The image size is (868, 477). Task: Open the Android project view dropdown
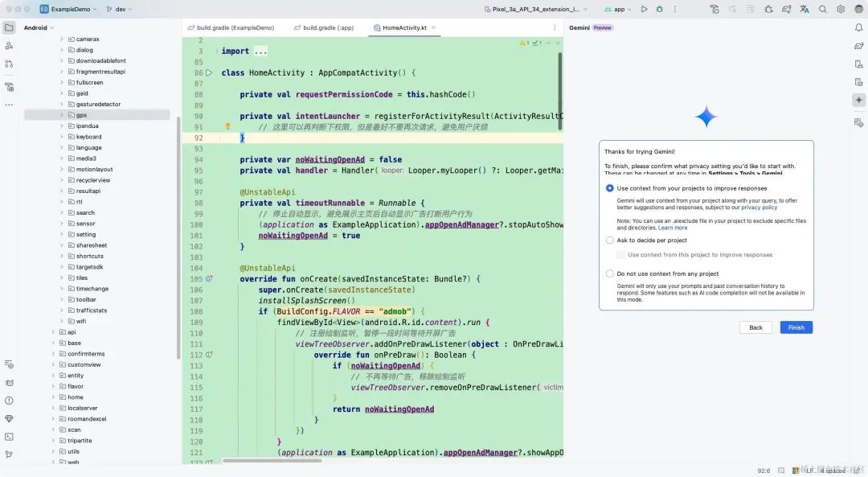[x=39, y=27]
